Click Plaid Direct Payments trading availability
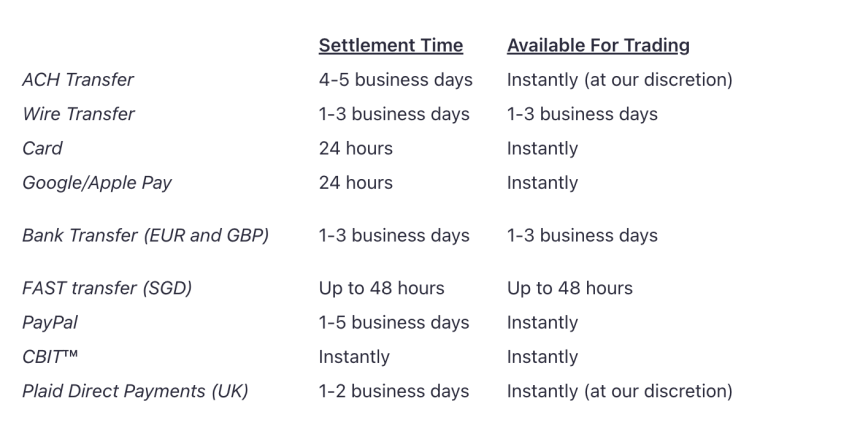The image size is (860, 423). (x=619, y=391)
